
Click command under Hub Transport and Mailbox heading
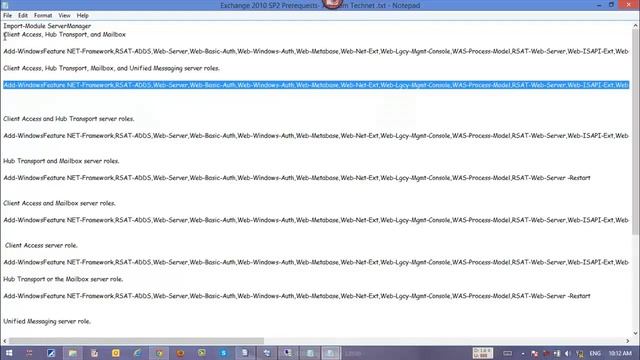[x=297, y=178]
